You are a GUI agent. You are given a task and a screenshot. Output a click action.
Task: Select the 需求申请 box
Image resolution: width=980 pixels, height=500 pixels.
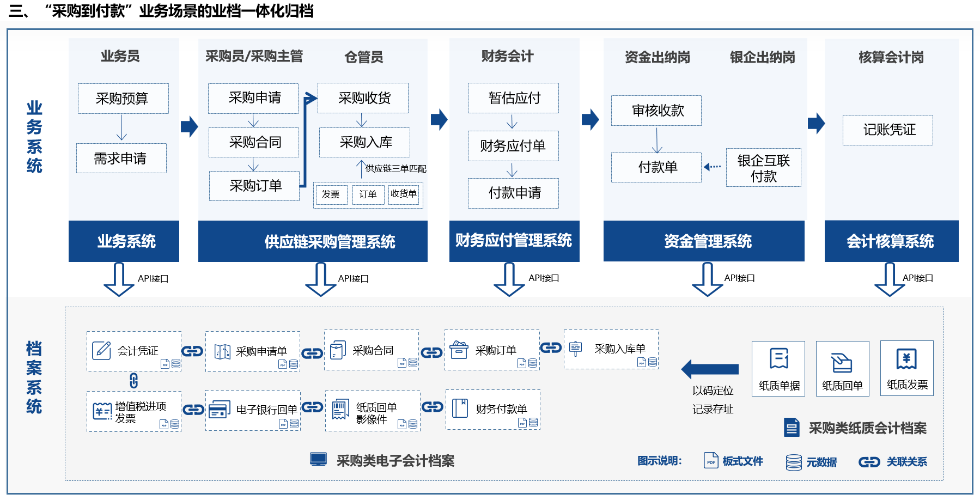coord(121,158)
